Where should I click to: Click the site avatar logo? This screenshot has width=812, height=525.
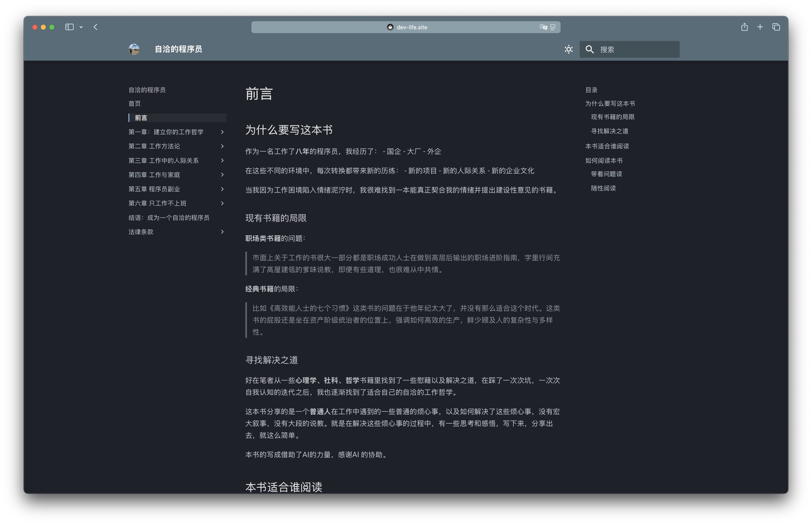[134, 49]
